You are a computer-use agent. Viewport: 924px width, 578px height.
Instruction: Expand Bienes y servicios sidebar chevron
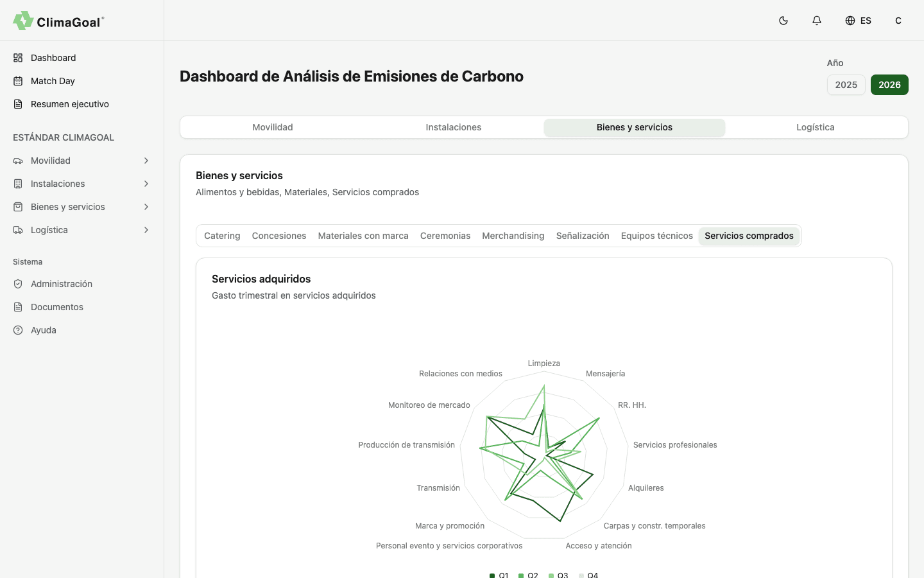[146, 207]
